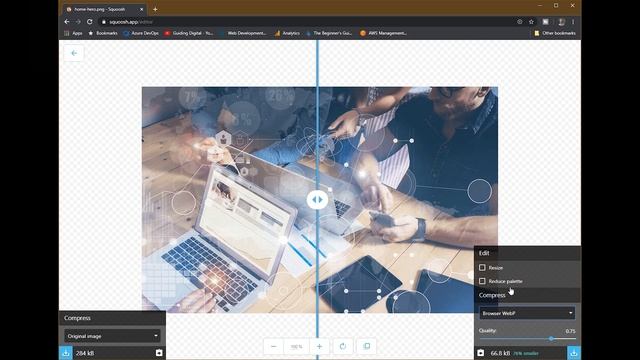Screen dimensions: 640x360
Task: Open the Bookmarks folder in bookmarks bar
Action: [x=103, y=33]
